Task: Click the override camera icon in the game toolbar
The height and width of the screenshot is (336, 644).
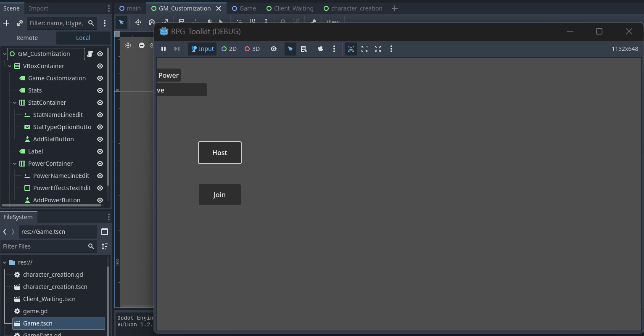Action: click(x=320, y=49)
